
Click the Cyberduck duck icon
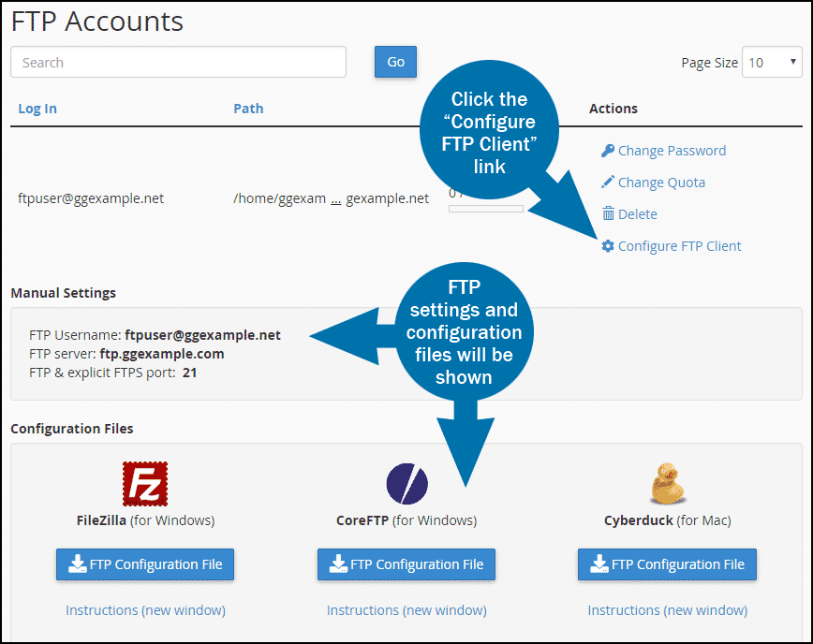click(x=667, y=484)
